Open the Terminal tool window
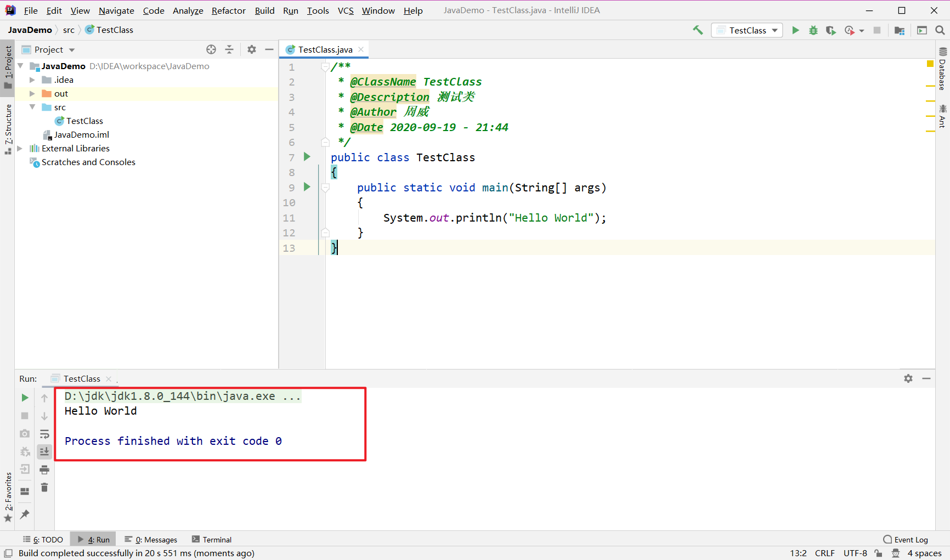The width and height of the screenshot is (950, 560). (x=212, y=540)
